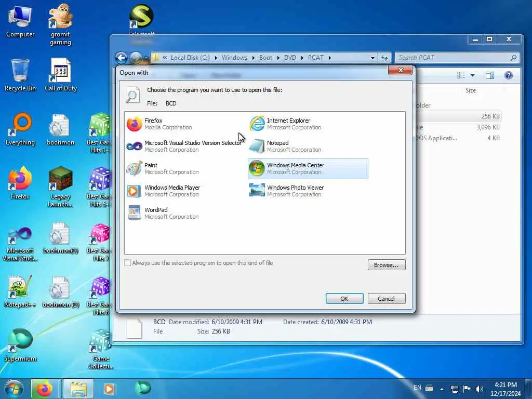Choose the Windows Media Center icon
The image size is (532, 399).
click(257, 169)
